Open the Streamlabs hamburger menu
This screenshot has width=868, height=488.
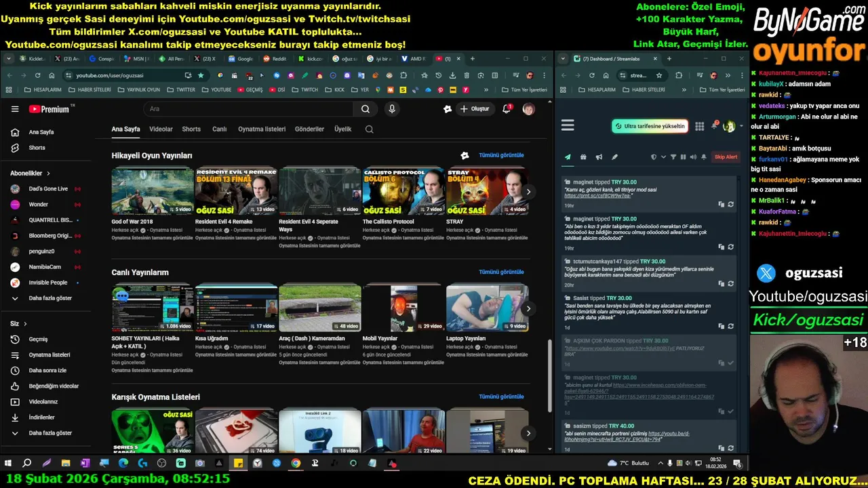568,125
